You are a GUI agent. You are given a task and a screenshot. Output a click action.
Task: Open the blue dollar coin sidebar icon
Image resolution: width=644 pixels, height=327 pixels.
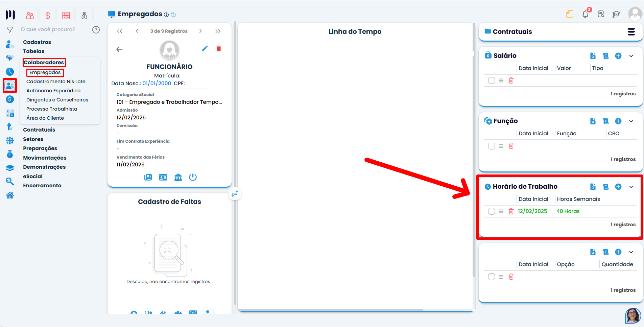point(10,99)
